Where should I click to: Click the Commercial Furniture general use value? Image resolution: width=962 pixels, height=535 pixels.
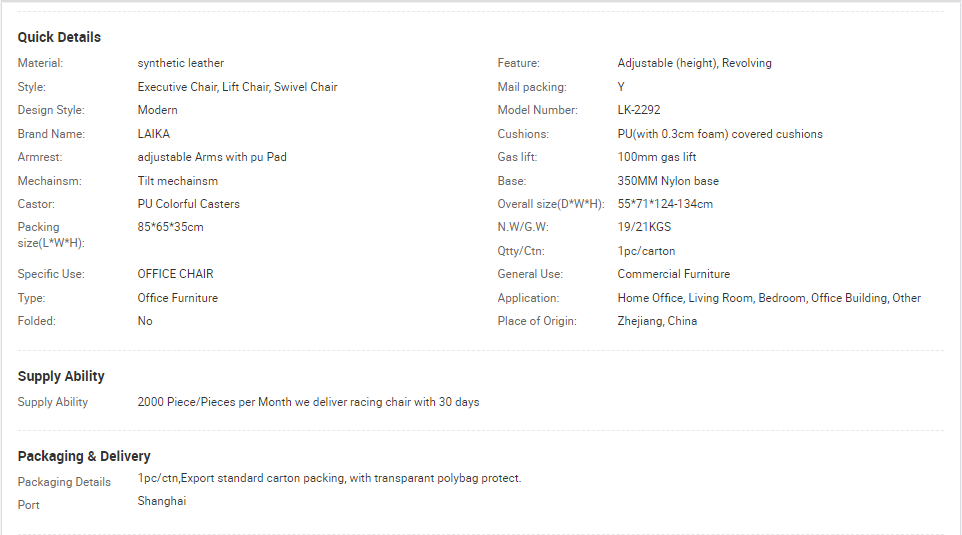[674, 274]
